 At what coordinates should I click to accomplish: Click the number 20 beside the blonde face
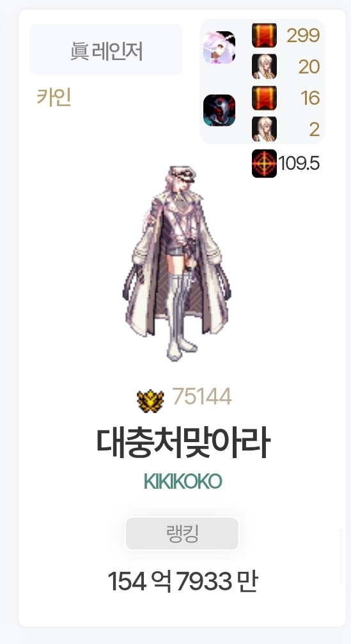click(309, 66)
